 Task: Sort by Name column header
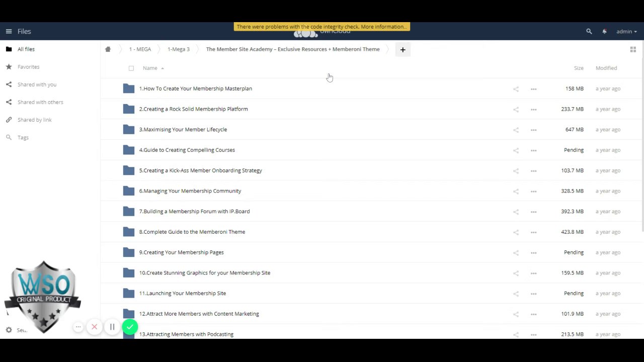tap(150, 68)
